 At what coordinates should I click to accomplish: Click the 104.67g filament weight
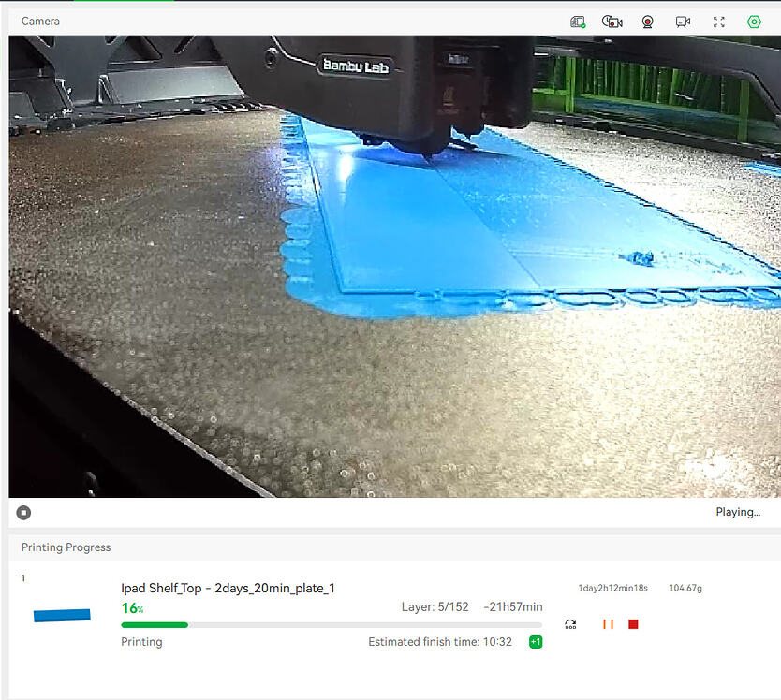click(685, 588)
